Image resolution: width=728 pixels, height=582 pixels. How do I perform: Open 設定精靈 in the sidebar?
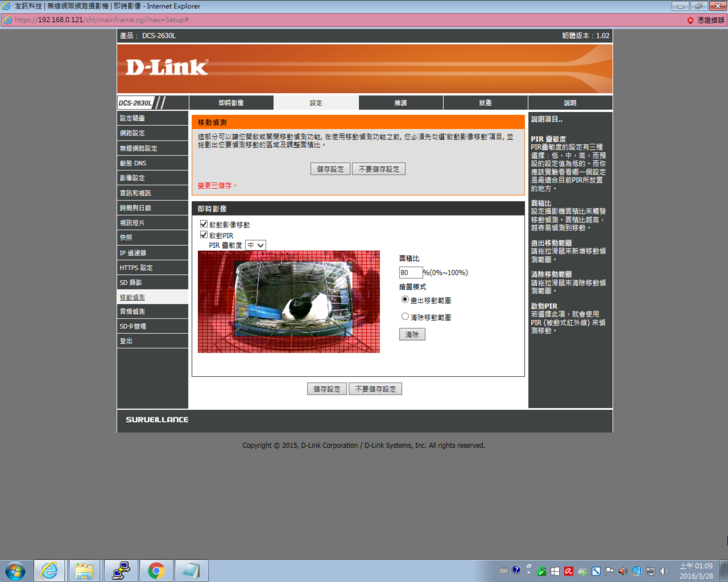(152, 118)
